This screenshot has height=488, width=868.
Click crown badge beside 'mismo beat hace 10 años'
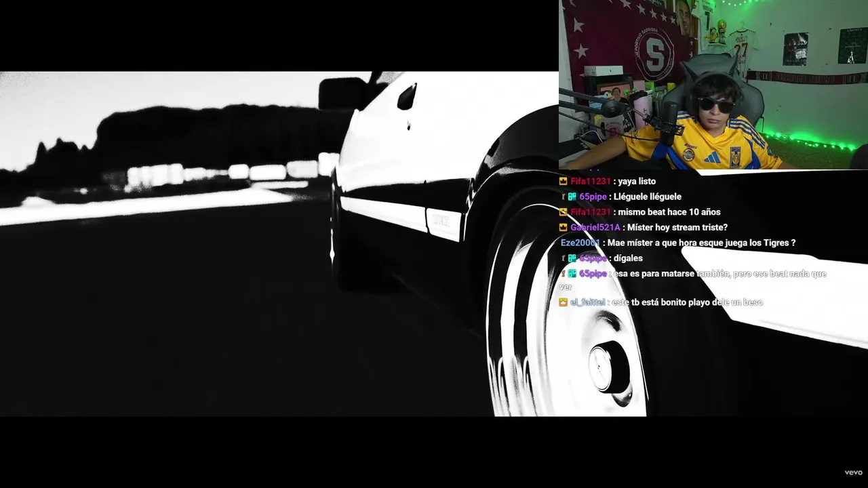click(x=563, y=212)
